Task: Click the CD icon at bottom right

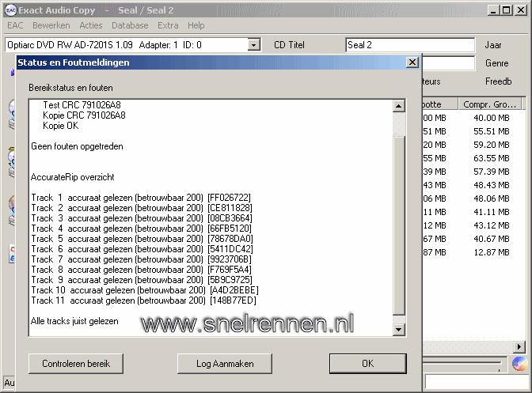Action: pyautogui.click(x=520, y=364)
